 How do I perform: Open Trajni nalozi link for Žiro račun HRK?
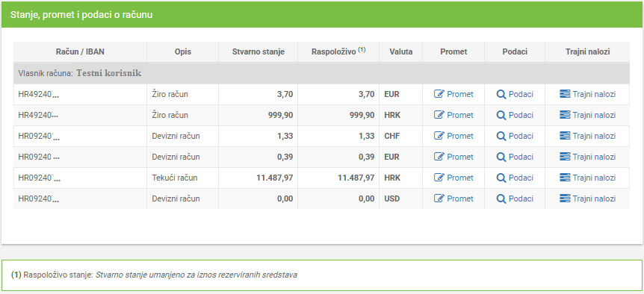[x=594, y=115]
